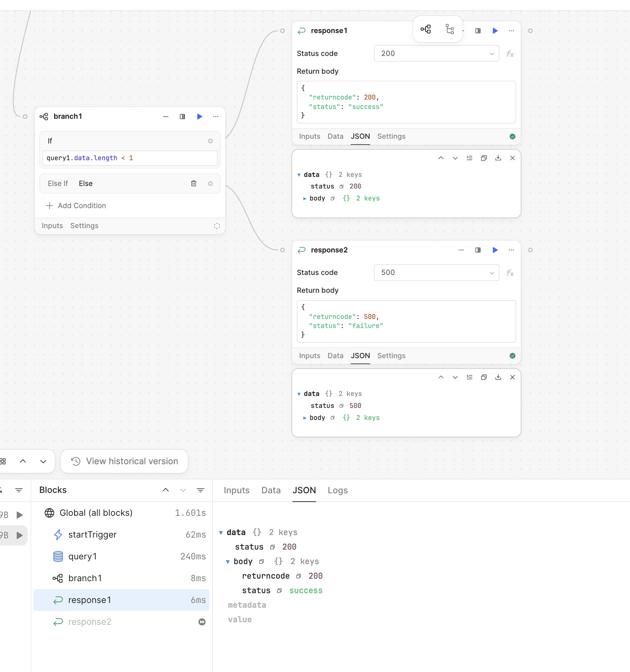This screenshot has width=630, height=672.
Task: Run the response2 block
Action: tap(495, 250)
